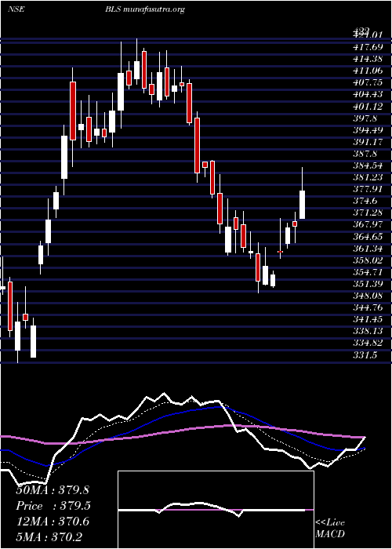Screen dimensions: 392x549
Task: Select the 12MA : 370.6 readout
Action: point(53,522)
